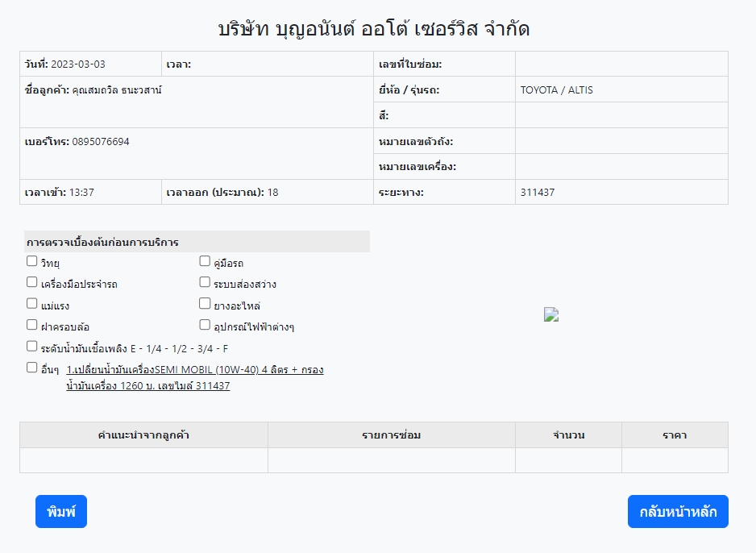This screenshot has height=553, width=756.
Task: Check the ระดับน้ำมันเชื้อเพลิง fuel level checkbox
Action: click(32, 347)
